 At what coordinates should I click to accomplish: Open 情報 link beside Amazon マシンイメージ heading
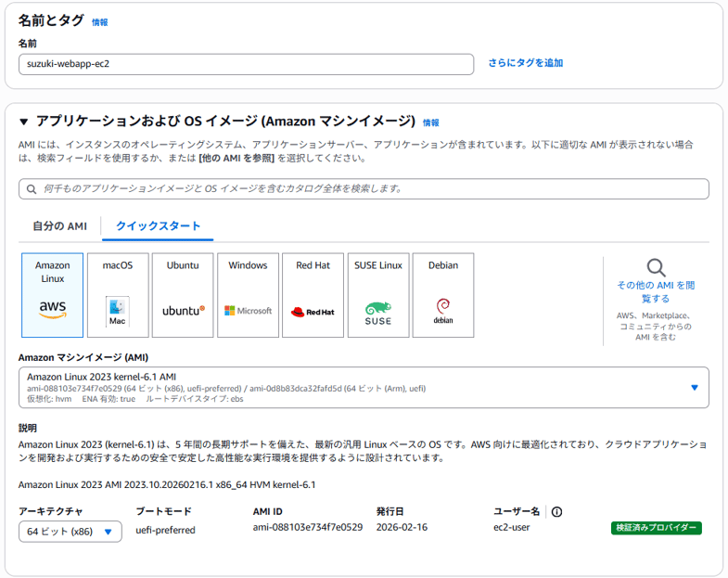point(431,122)
